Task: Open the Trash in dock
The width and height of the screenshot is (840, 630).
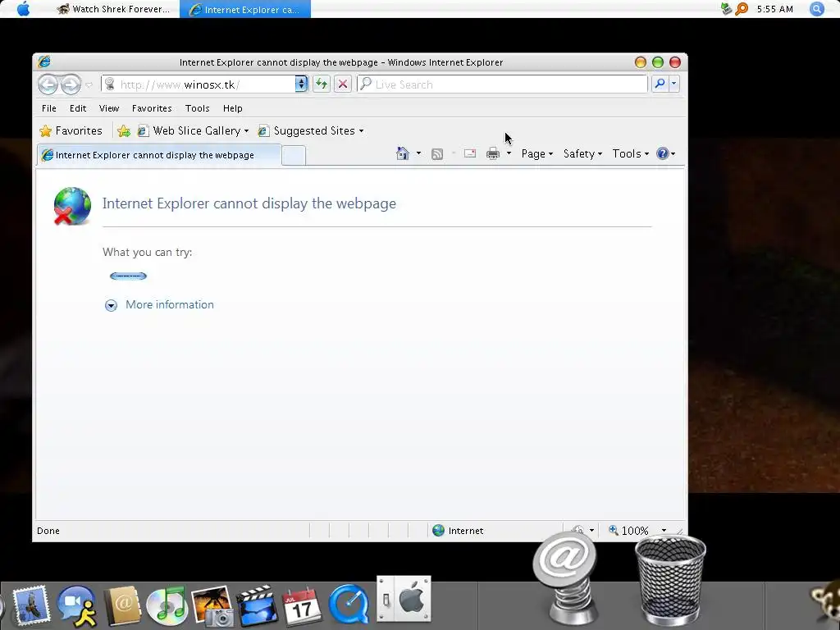Action: pos(670,580)
